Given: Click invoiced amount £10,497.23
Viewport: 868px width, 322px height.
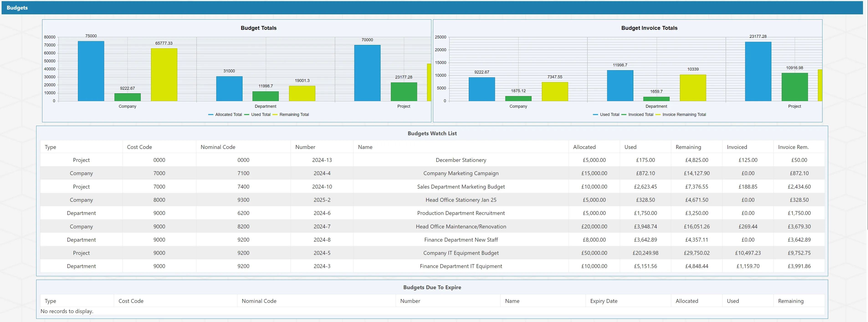Looking at the screenshot, I should click(748, 253).
